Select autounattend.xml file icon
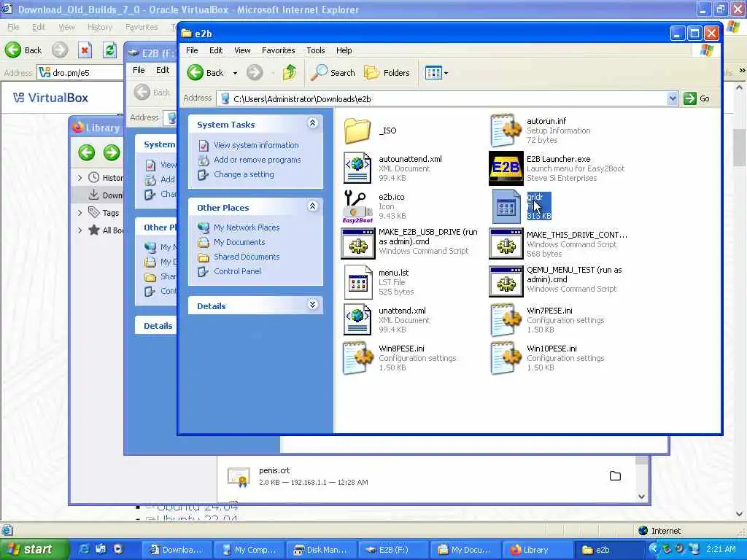The width and height of the screenshot is (747, 560). [357, 168]
